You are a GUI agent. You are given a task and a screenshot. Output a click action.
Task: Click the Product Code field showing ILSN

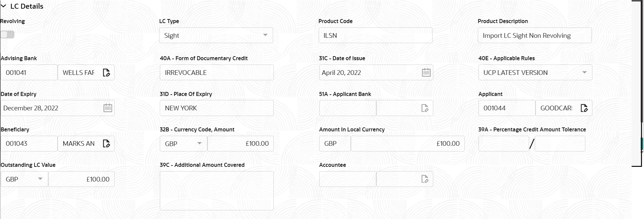tap(375, 35)
